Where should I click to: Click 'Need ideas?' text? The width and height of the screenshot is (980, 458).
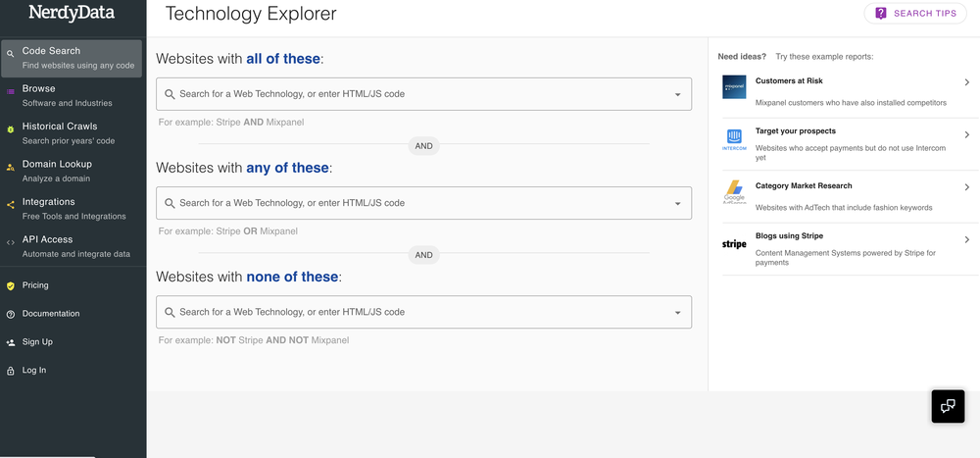pos(742,56)
